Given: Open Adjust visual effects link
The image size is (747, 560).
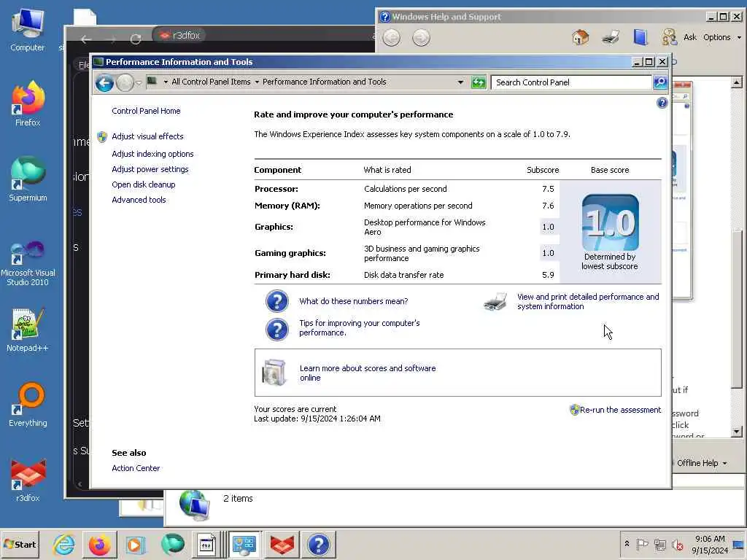Looking at the screenshot, I should 147,136.
